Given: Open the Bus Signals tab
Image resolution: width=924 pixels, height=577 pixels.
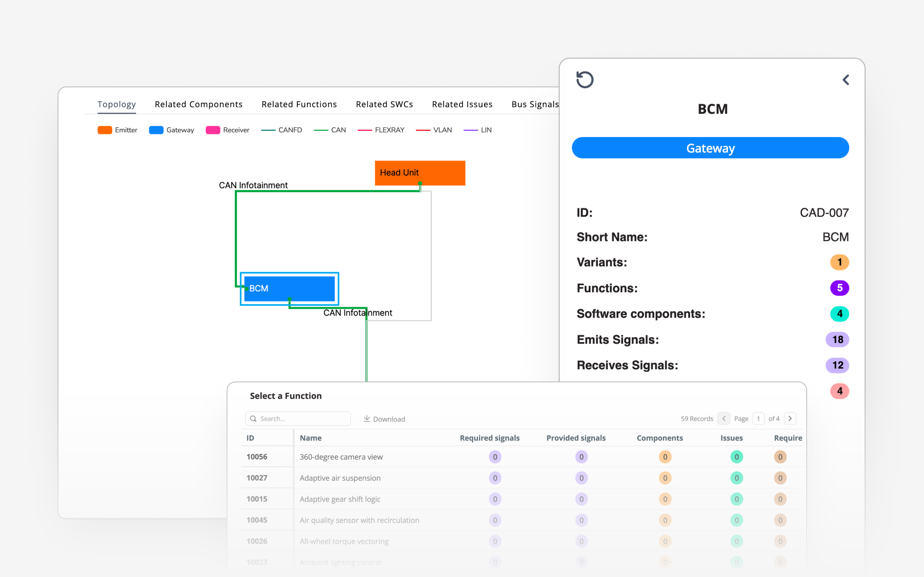Looking at the screenshot, I should coord(535,104).
